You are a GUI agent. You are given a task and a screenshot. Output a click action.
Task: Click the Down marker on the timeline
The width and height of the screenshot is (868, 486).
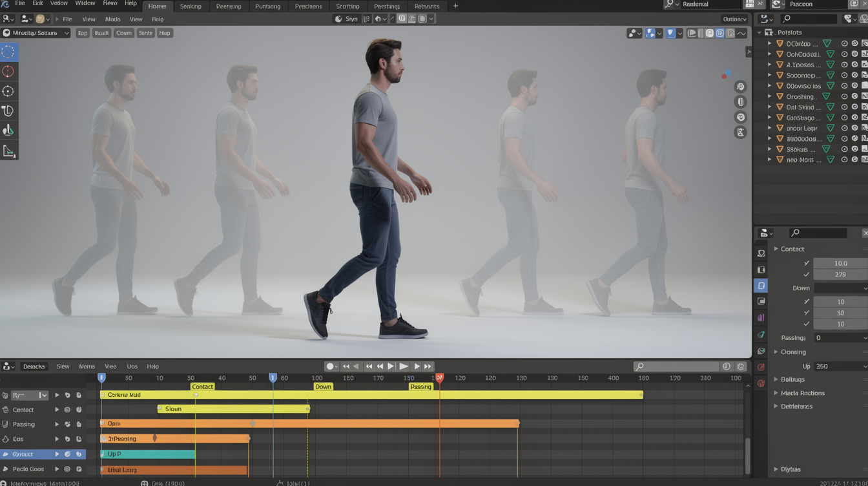coord(323,386)
